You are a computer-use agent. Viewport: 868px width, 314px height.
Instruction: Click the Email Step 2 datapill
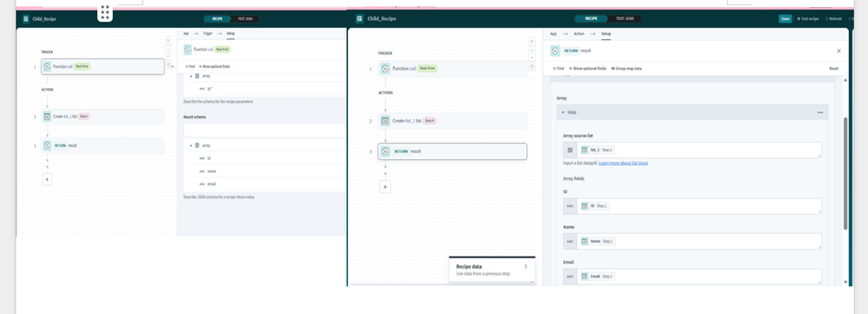tap(598, 277)
